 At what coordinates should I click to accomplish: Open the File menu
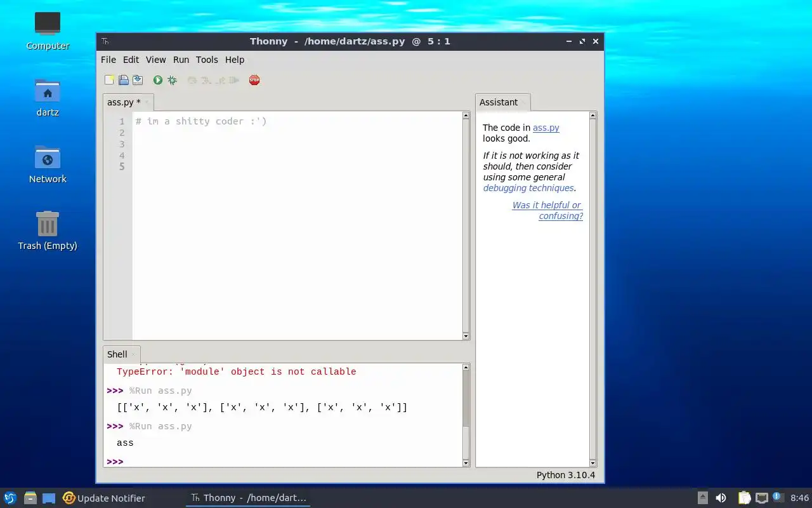point(108,60)
